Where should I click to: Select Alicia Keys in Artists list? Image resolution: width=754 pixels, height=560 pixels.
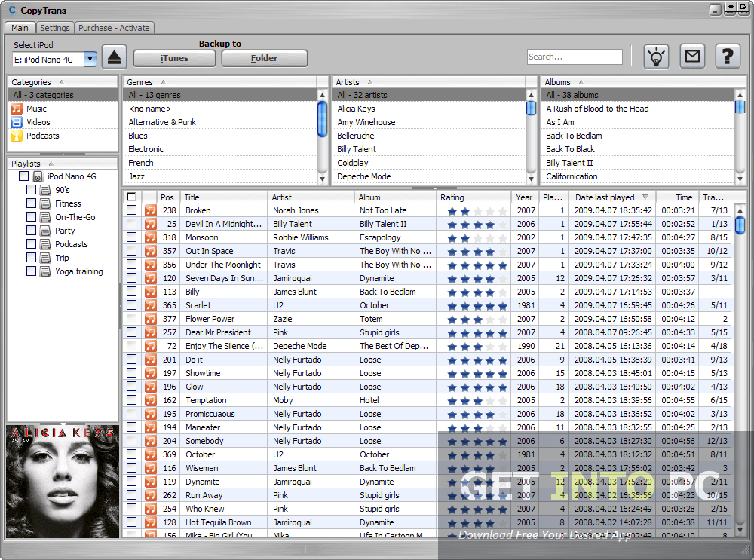point(430,109)
